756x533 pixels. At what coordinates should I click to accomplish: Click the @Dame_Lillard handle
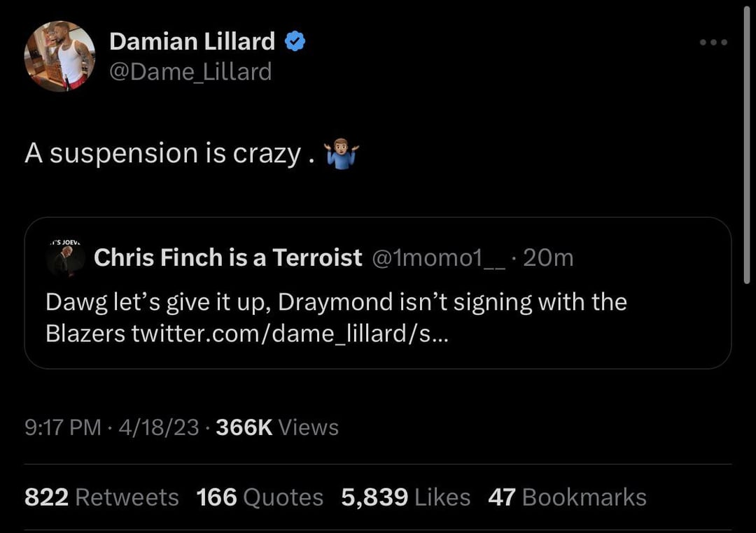190,71
